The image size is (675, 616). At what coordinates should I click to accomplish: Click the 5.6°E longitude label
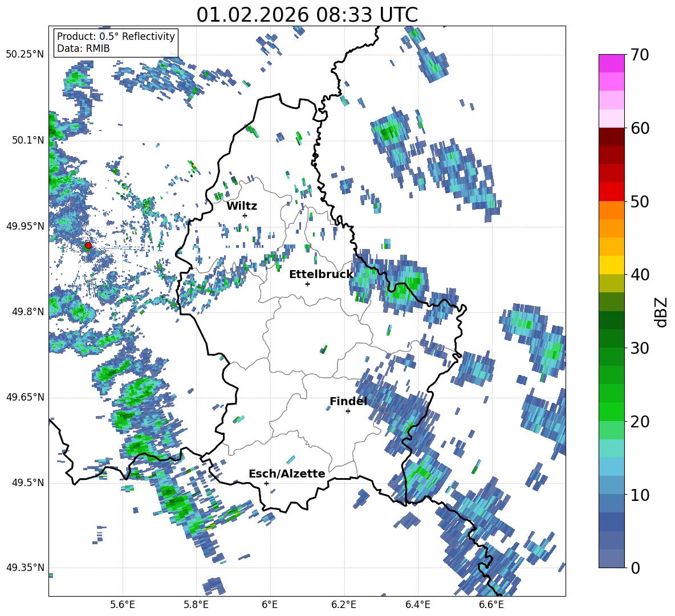[123, 605]
